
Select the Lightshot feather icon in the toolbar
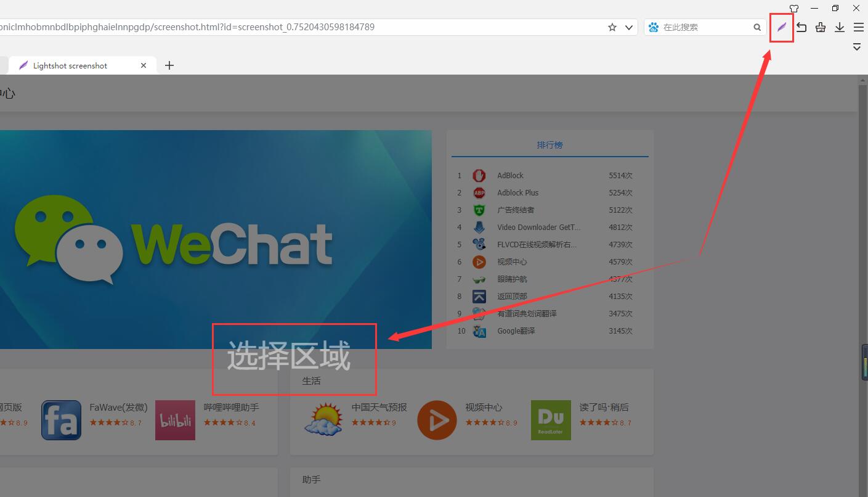781,27
